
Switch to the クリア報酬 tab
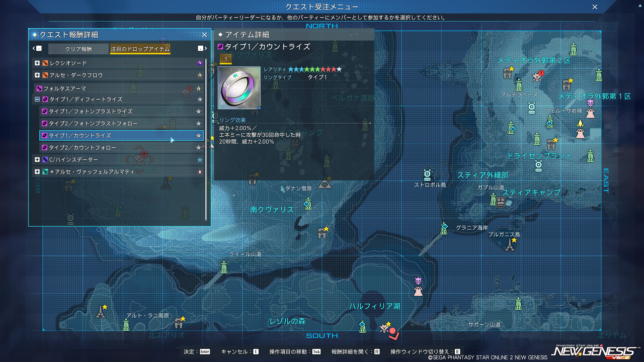[x=78, y=49]
